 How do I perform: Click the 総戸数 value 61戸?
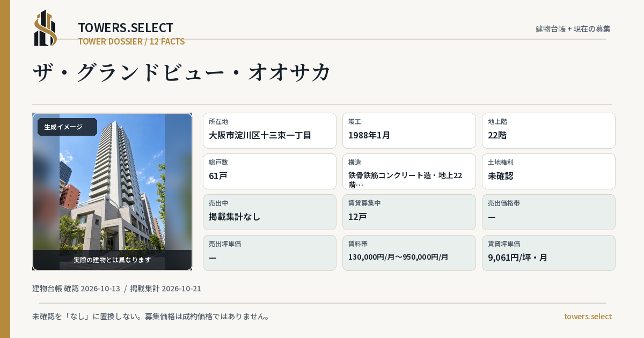(218, 176)
